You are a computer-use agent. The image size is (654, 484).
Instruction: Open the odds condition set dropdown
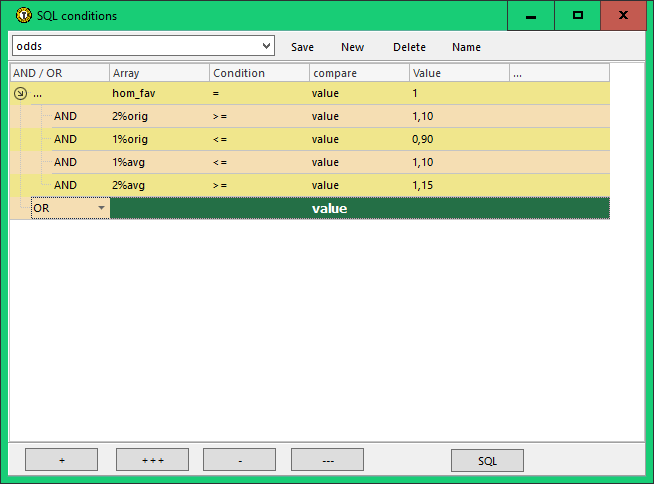point(265,46)
